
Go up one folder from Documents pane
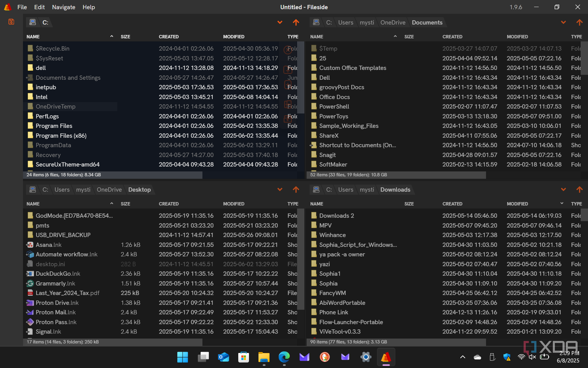click(579, 22)
